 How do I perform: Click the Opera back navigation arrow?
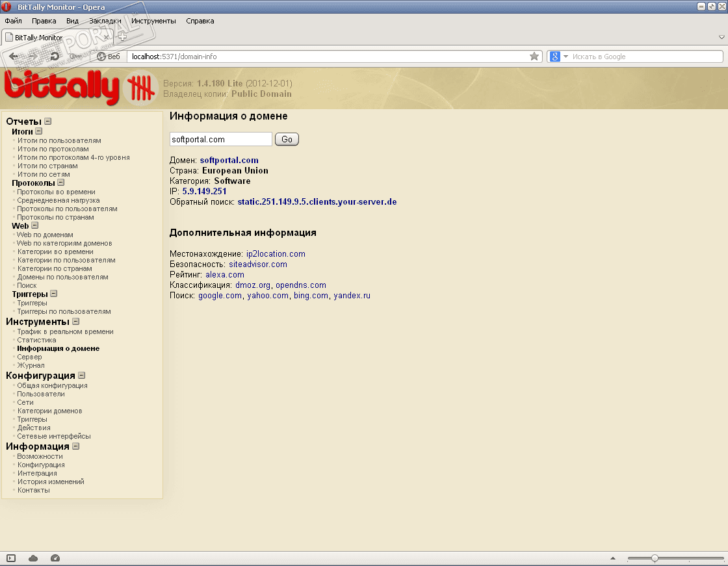14,57
